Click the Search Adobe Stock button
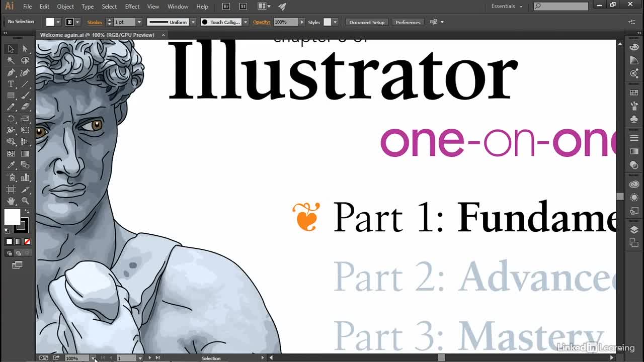644x362 pixels. click(x=244, y=7)
